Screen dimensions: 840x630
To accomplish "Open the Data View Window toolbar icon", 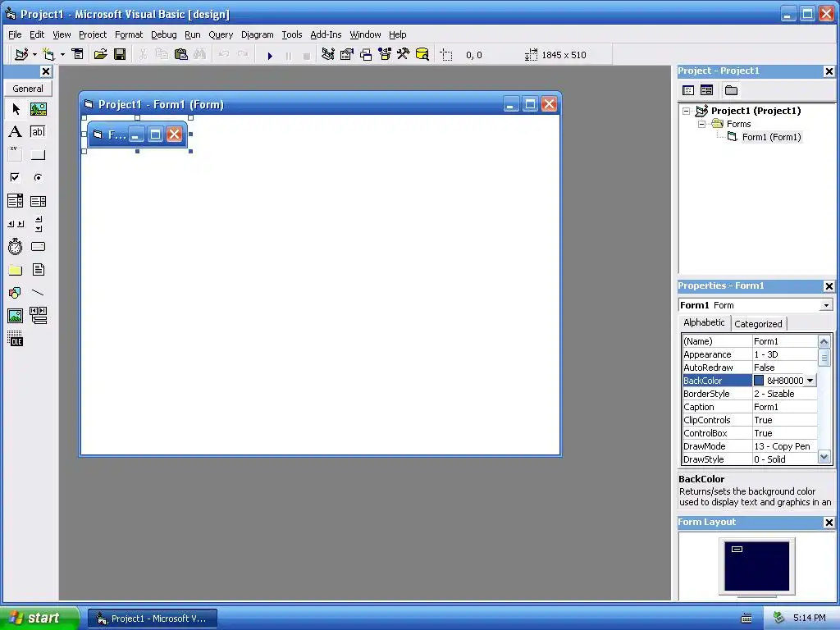I will [422, 55].
